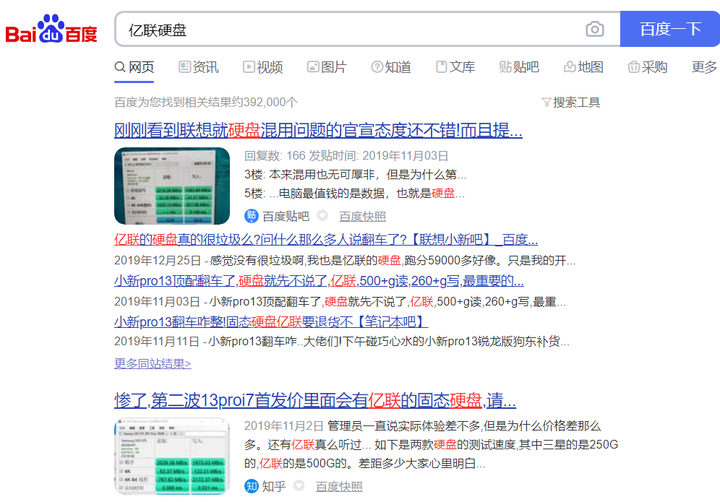Click snippet dated 2019年12月25日

tap(344, 260)
